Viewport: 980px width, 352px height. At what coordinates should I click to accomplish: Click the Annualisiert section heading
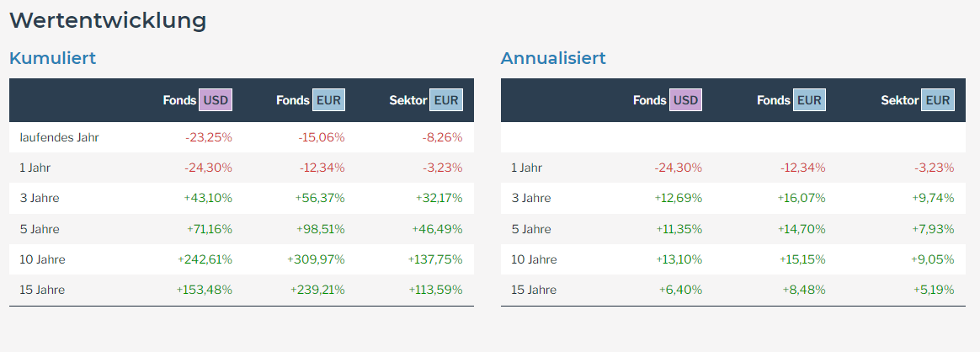553,58
